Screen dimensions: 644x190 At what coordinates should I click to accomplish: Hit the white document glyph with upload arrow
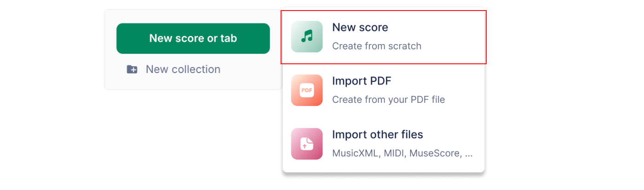[x=307, y=144]
